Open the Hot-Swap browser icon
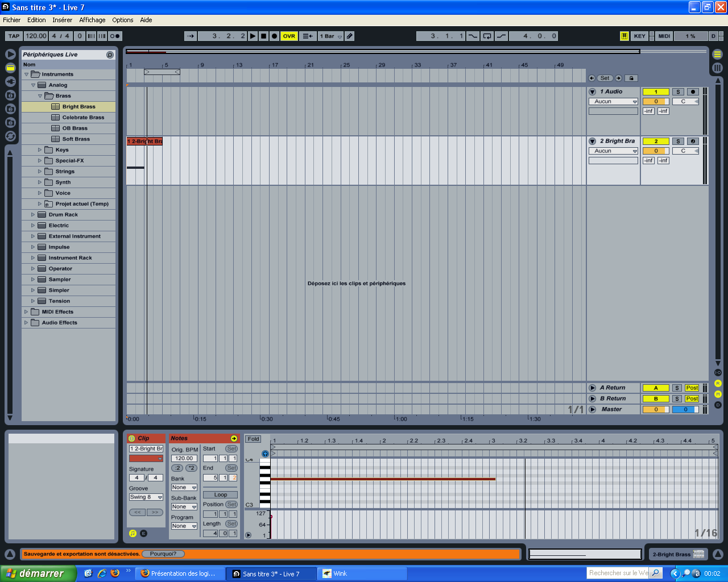This screenshot has width=728, height=582. click(x=10, y=136)
